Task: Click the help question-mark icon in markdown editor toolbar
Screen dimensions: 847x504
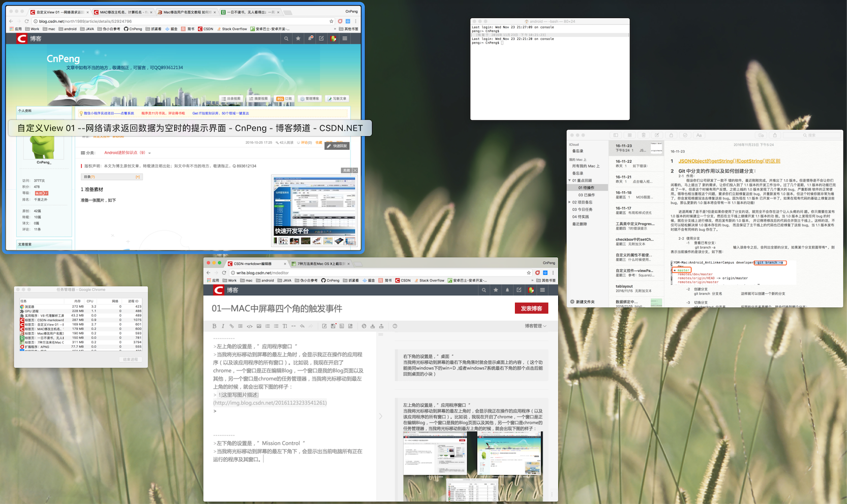Action: (395, 326)
